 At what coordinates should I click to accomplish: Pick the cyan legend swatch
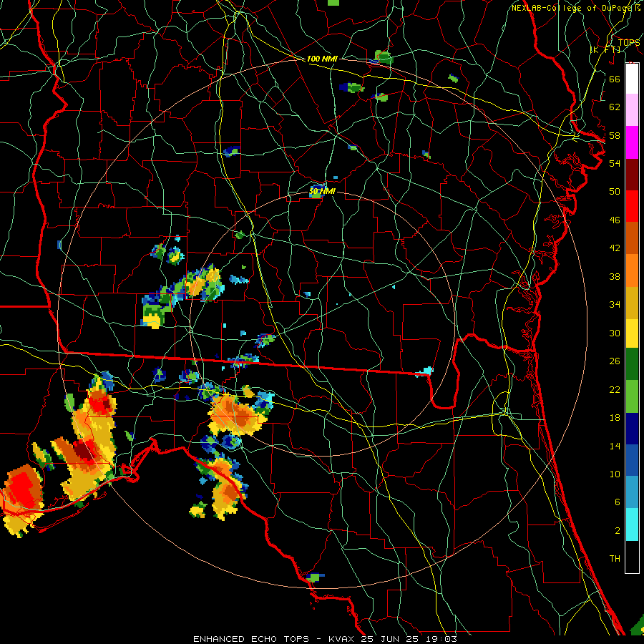click(632, 524)
